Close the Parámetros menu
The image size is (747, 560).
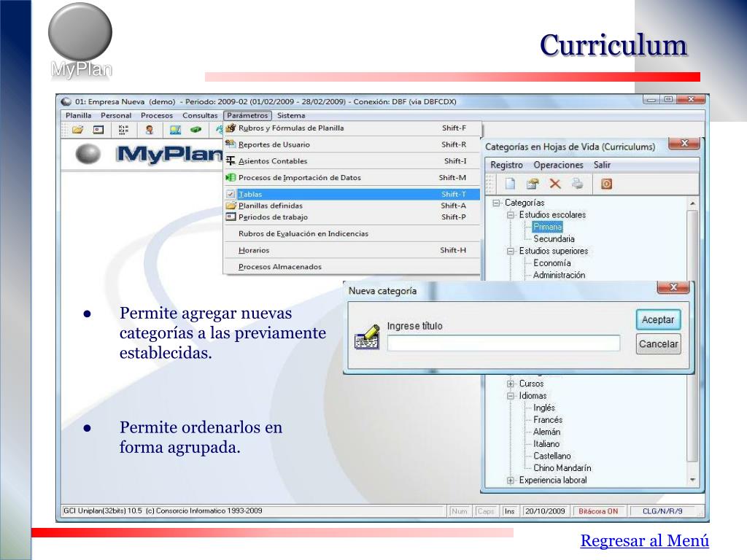(x=247, y=115)
